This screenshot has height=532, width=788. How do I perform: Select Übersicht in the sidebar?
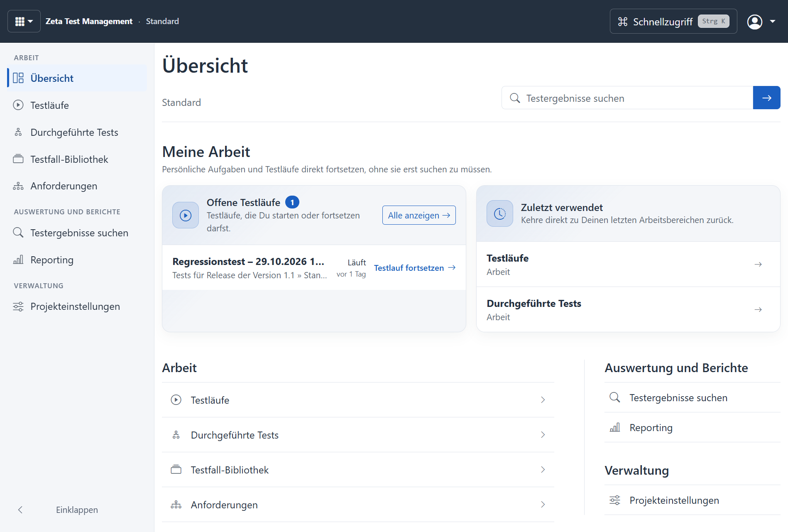pos(77,78)
